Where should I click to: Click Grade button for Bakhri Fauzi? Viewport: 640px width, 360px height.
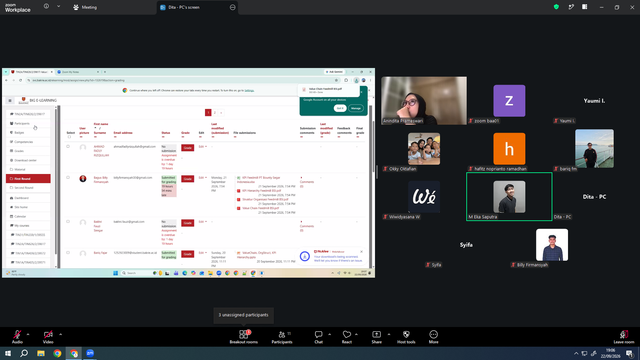coord(187,223)
